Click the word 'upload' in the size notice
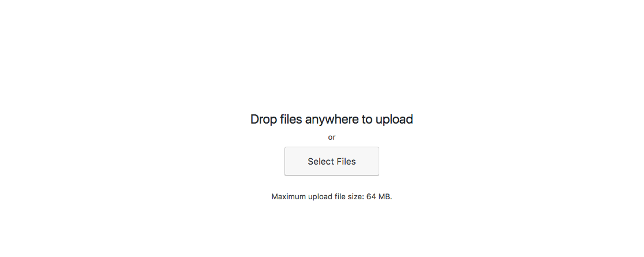644x257 pixels. click(319, 197)
